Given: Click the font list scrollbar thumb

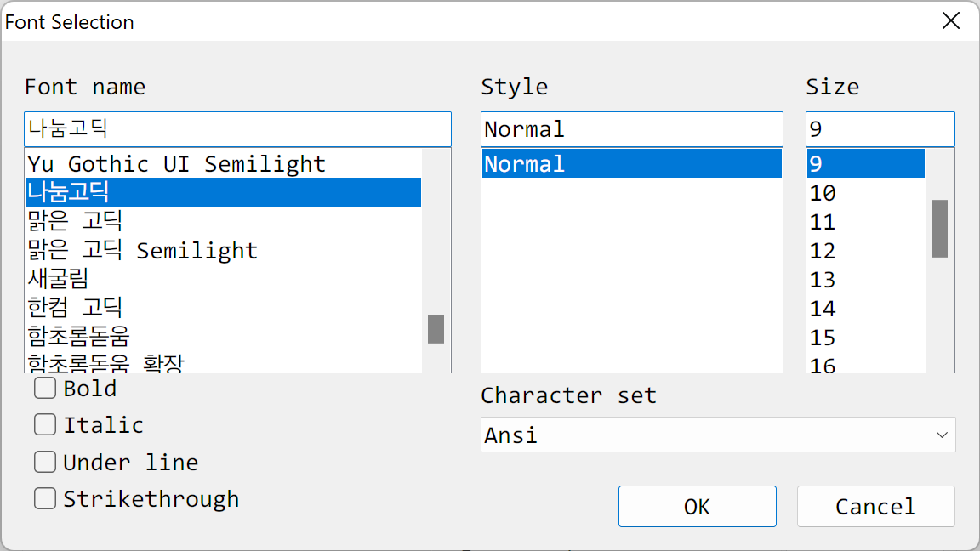Looking at the screenshot, I should pos(436,329).
